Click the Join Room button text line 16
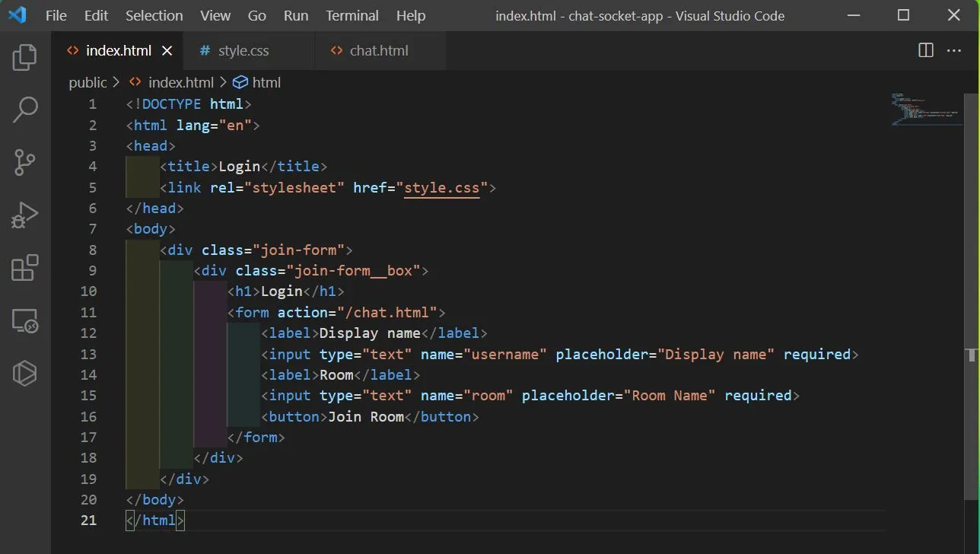The image size is (980, 554). (366, 417)
